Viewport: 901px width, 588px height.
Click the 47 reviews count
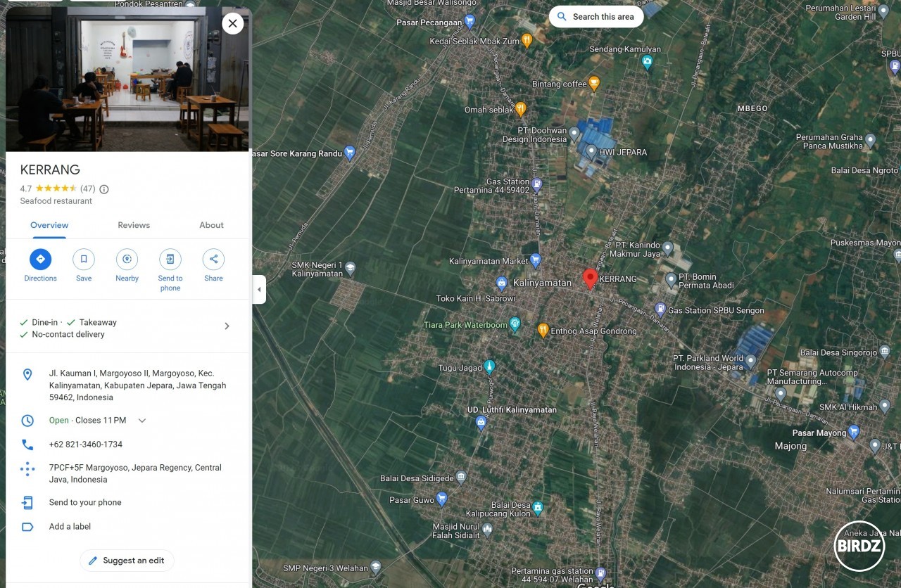tap(87, 189)
